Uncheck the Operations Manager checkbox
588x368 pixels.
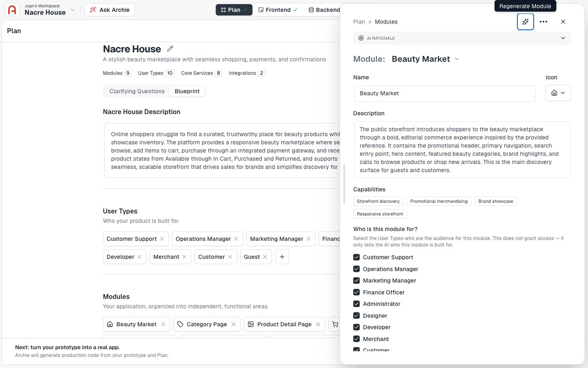tap(356, 269)
